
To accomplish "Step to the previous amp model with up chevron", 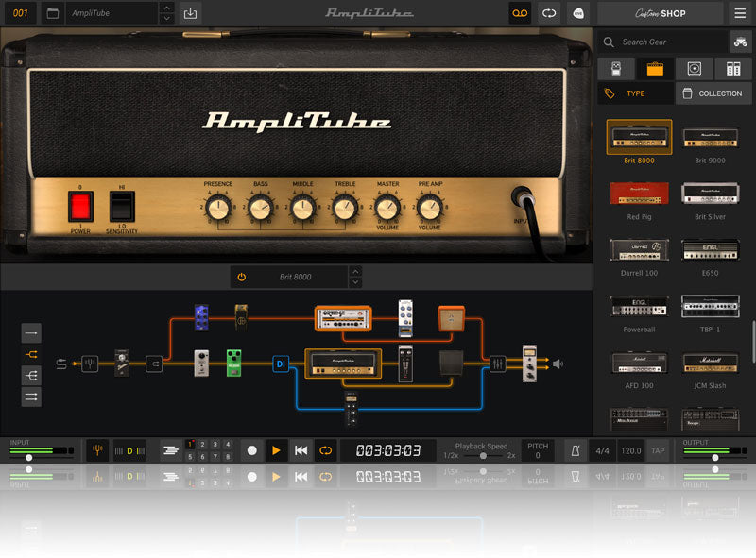I will [355, 272].
